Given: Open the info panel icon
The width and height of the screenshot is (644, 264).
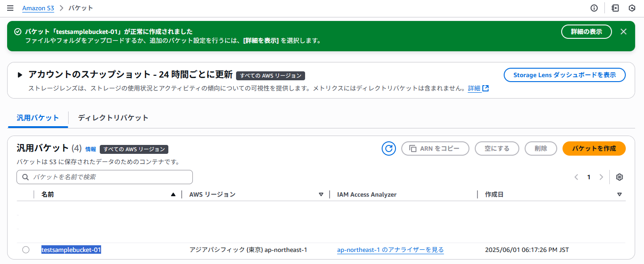Looking at the screenshot, I should coord(594,8).
